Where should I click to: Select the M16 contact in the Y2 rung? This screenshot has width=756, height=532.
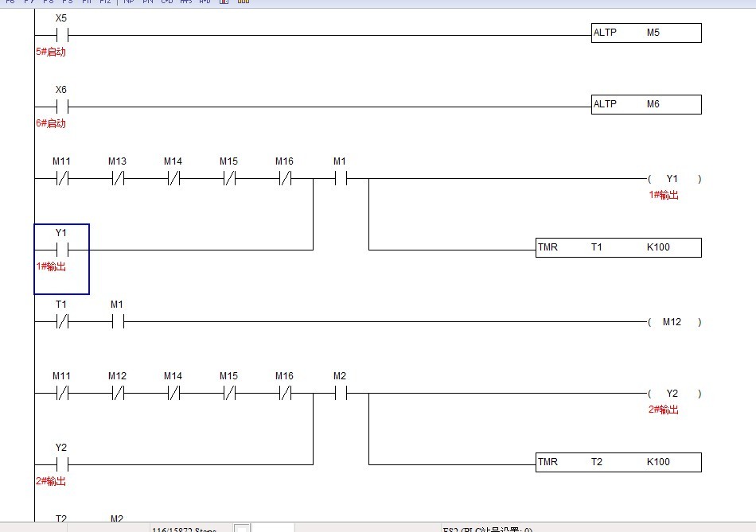284,394
